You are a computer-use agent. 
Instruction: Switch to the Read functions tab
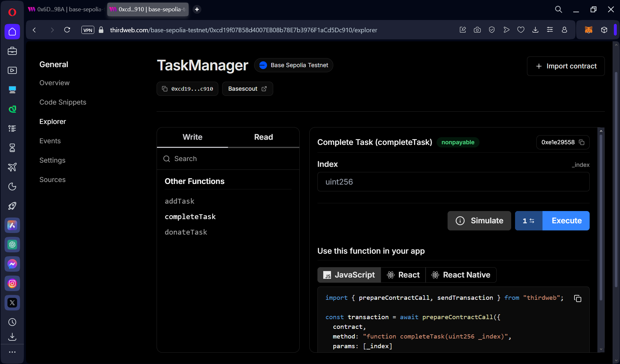pyautogui.click(x=263, y=137)
